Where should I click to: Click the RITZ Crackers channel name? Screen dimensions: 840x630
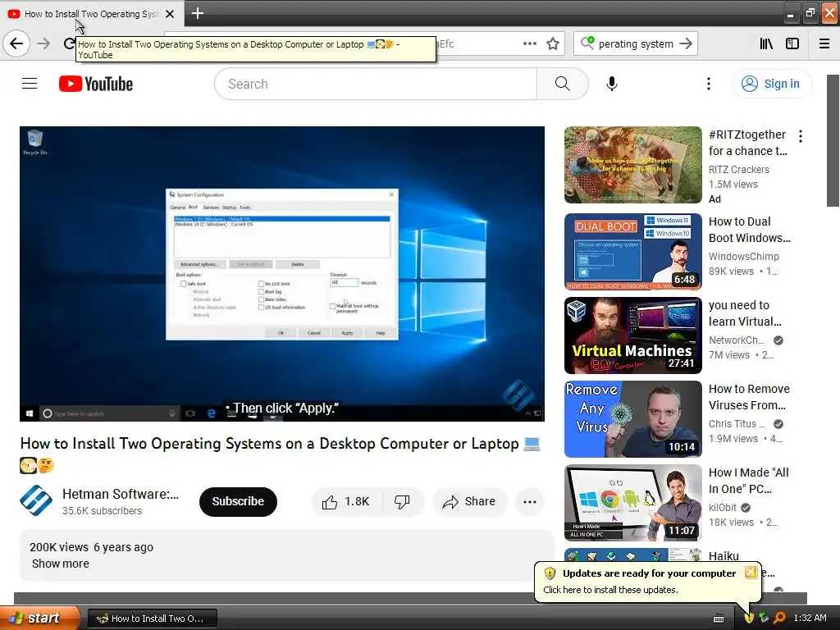739,169
